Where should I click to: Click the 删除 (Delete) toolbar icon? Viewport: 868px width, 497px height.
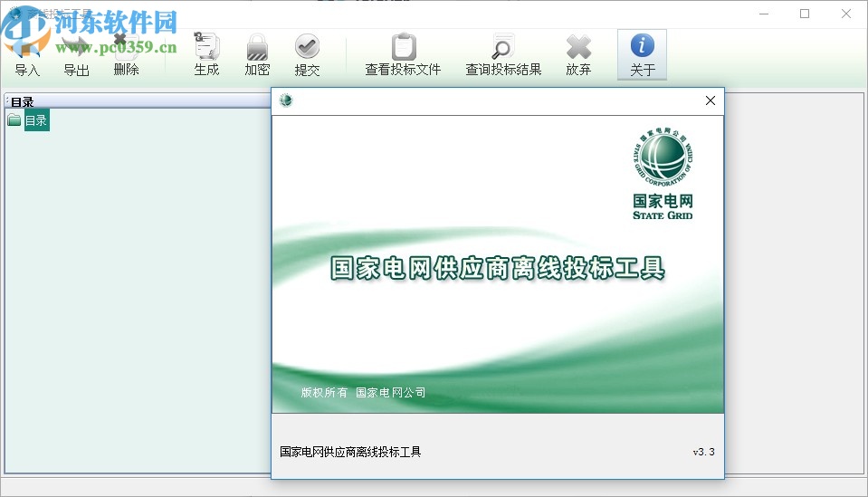click(126, 54)
